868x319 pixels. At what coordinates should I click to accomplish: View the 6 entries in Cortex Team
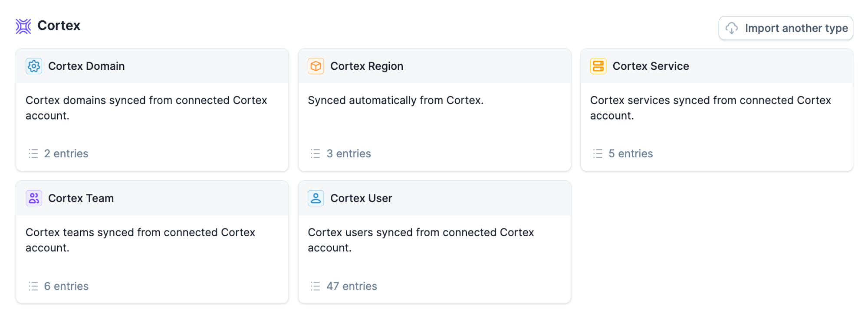coord(66,286)
